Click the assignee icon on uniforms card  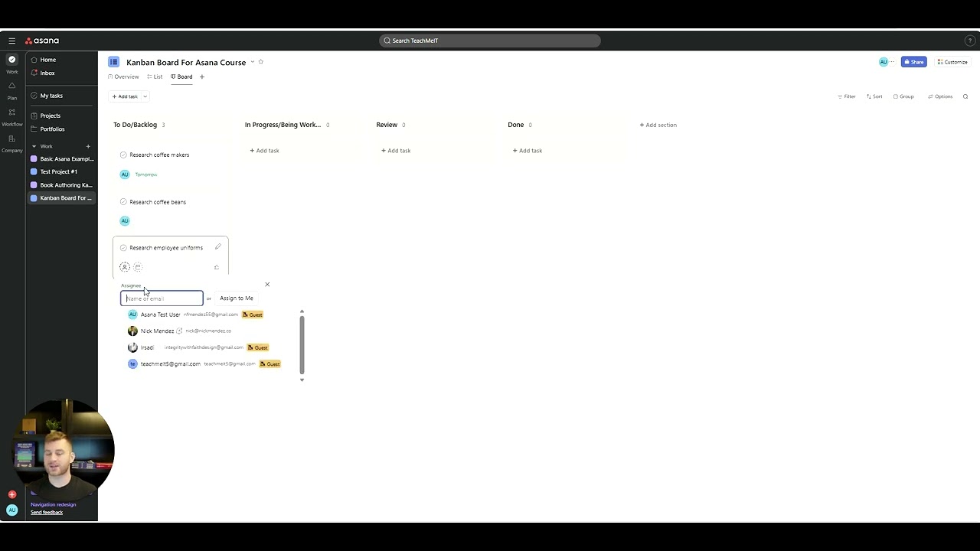[x=125, y=267]
